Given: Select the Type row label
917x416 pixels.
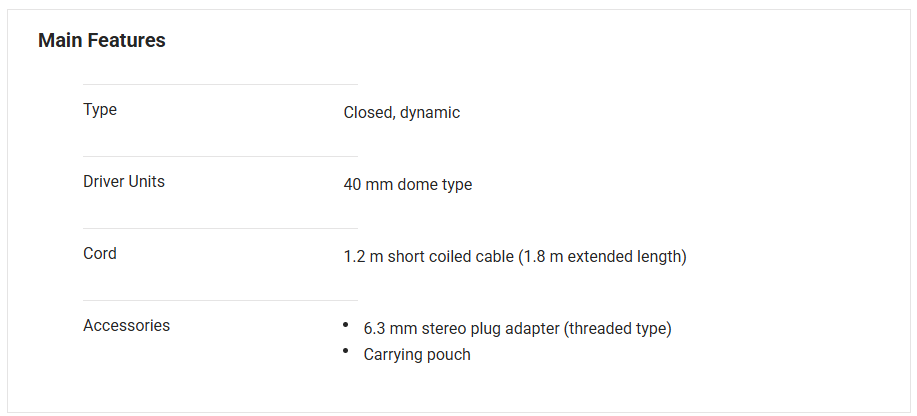Looking at the screenshot, I should click(100, 110).
